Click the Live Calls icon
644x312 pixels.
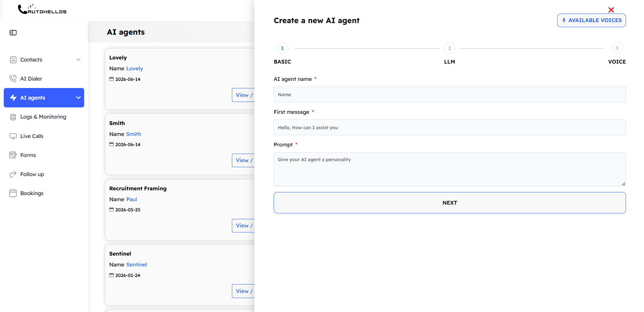point(13,136)
